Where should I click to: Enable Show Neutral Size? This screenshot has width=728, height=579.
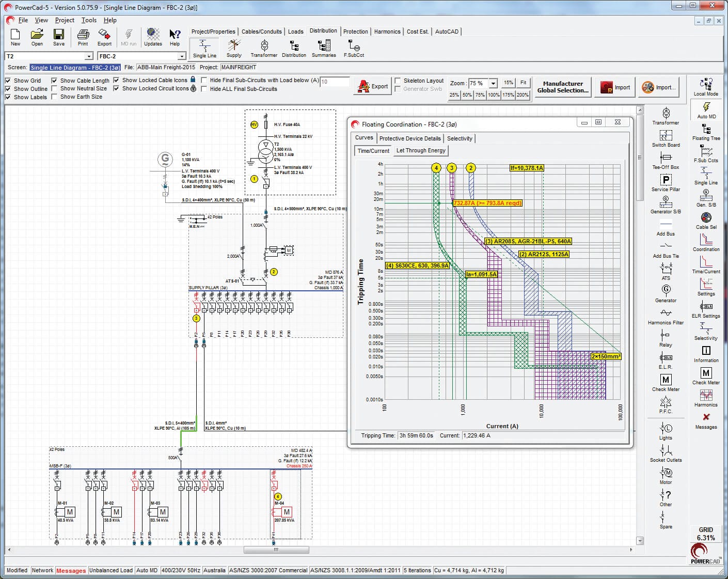(x=54, y=88)
